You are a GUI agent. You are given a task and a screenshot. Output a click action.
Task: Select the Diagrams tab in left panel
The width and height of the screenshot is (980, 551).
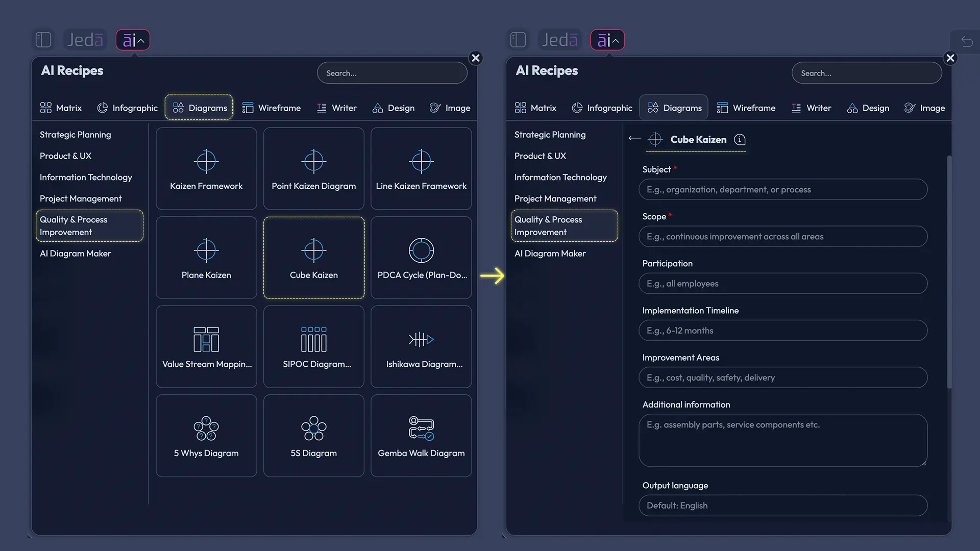(x=199, y=108)
